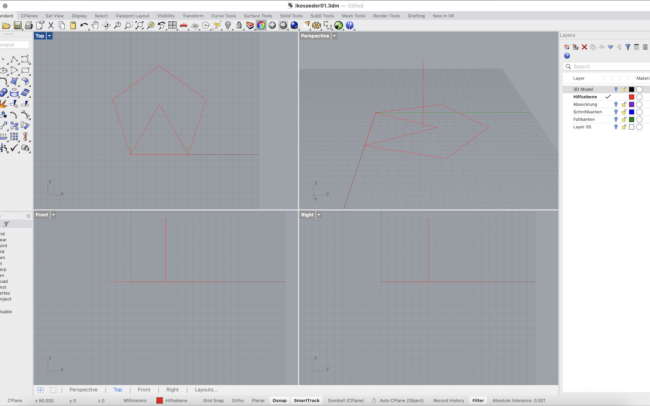Image resolution: width=650 pixels, height=406 pixels.
Task: Toggle Grid Snap in status bar
Action: [213, 400]
